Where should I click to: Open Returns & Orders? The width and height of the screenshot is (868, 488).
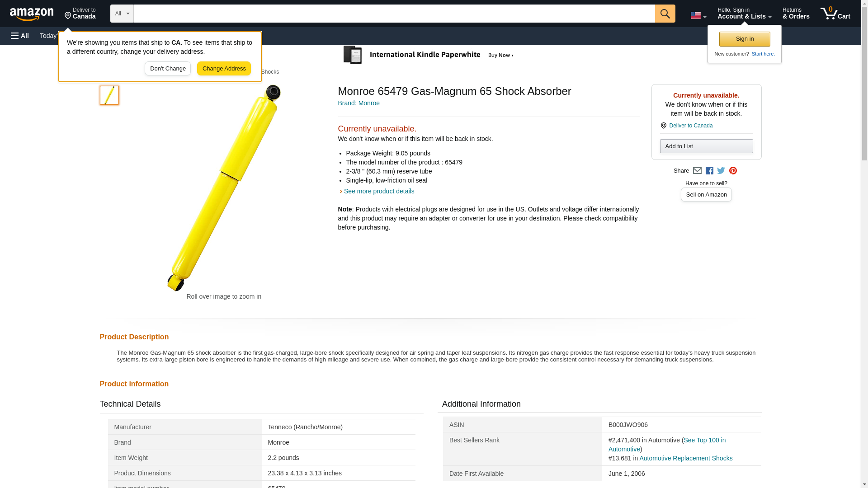coord(796,14)
